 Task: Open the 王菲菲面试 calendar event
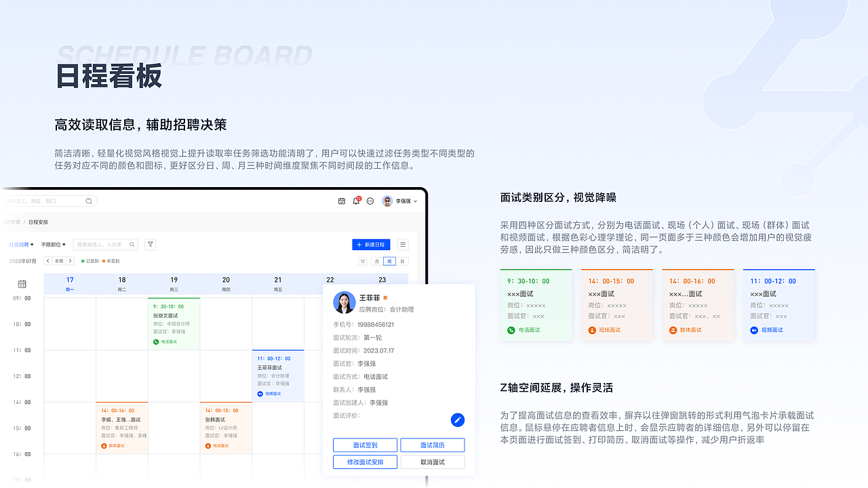[278, 375]
